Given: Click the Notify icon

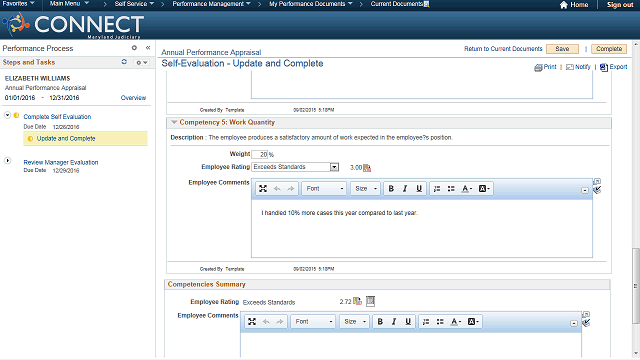Looking at the screenshot, I should [x=578, y=67].
